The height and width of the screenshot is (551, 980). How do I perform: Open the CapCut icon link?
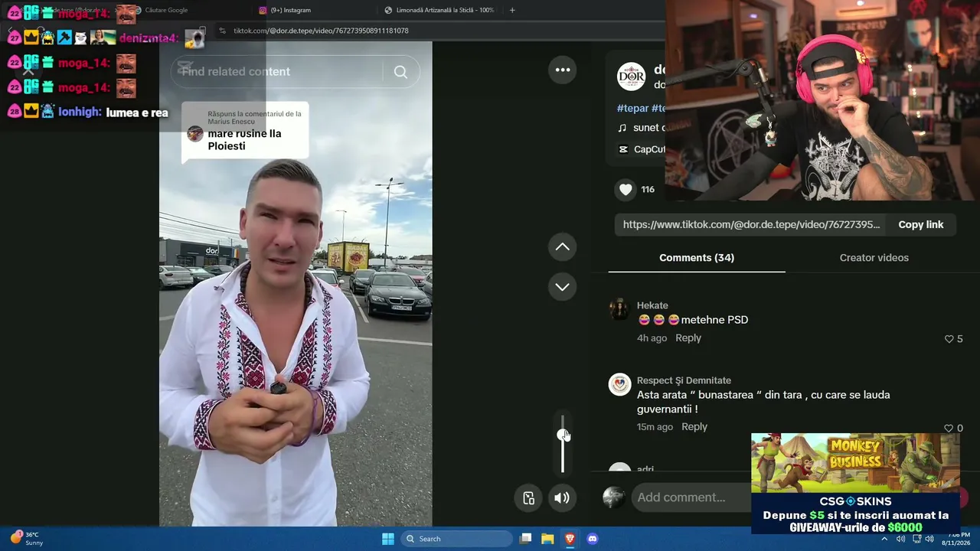[623, 149]
